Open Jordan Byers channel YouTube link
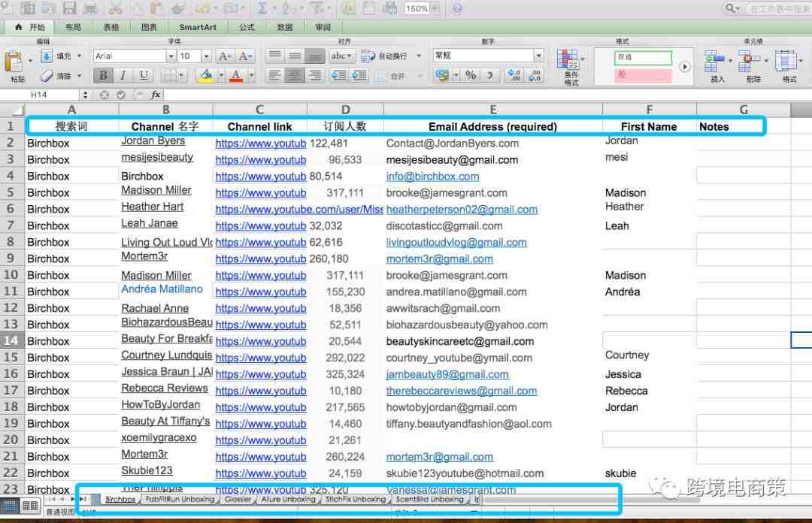The width and height of the screenshot is (812, 523). click(x=260, y=144)
